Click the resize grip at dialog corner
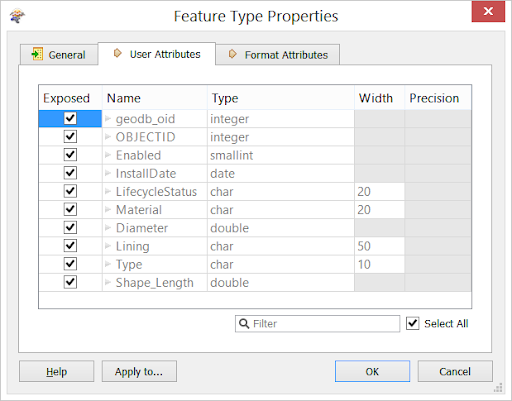Viewport: 512px width, 401px height. (x=498, y=388)
